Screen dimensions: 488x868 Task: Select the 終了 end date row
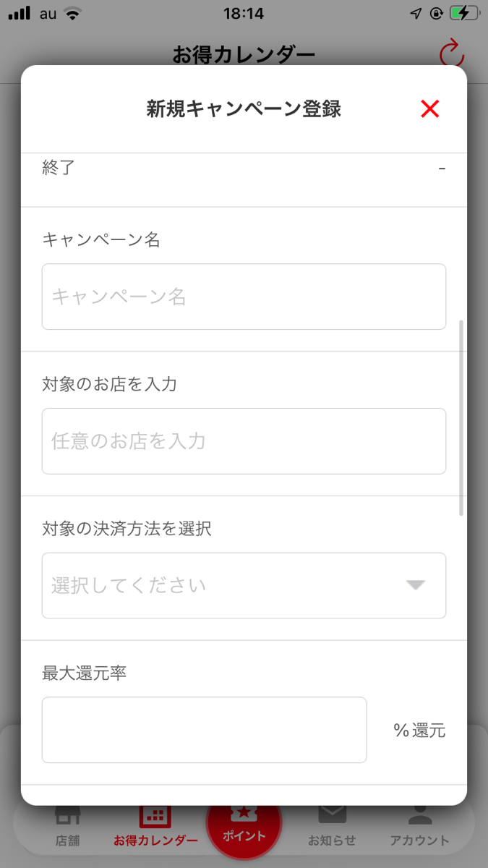click(244, 169)
